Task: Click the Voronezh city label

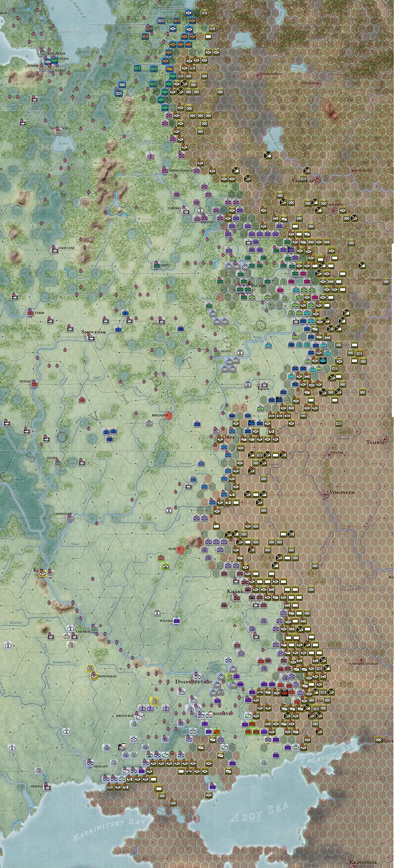Action: [342, 492]
